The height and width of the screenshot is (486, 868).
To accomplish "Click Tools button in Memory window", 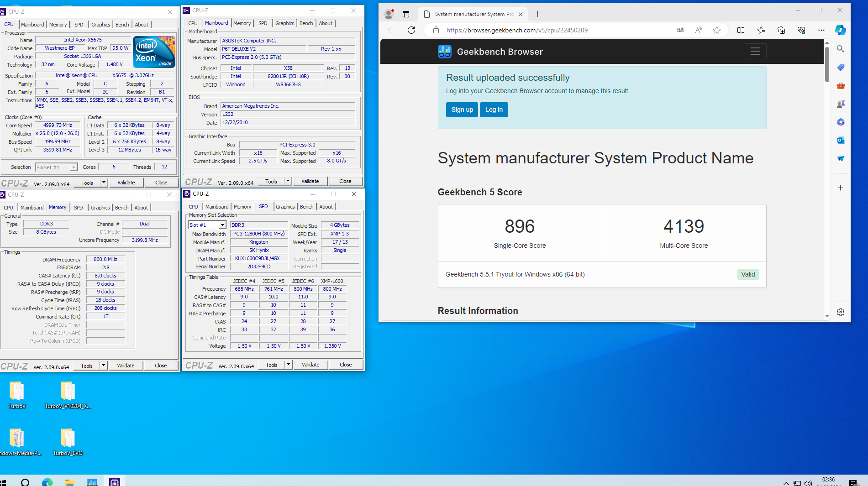I will tap(87, 366).
